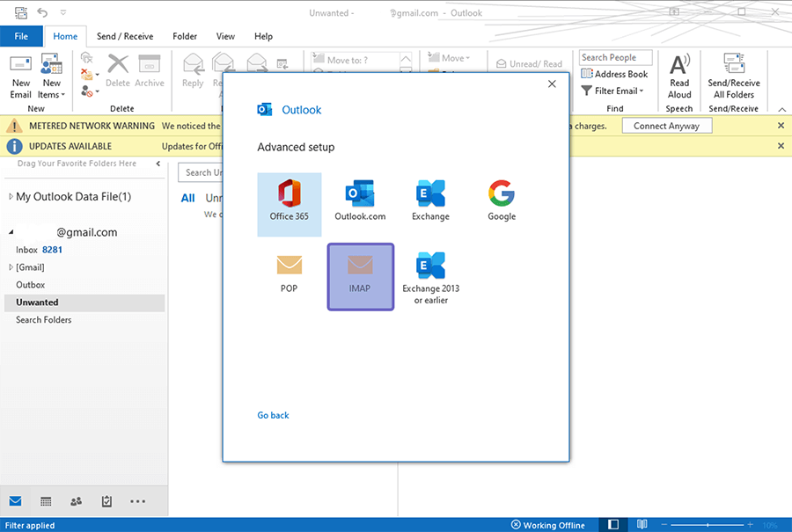The image size is (792, 532).
Task: Open the Move dropdown
Action: pyautogui.click(x=449, y=58)
